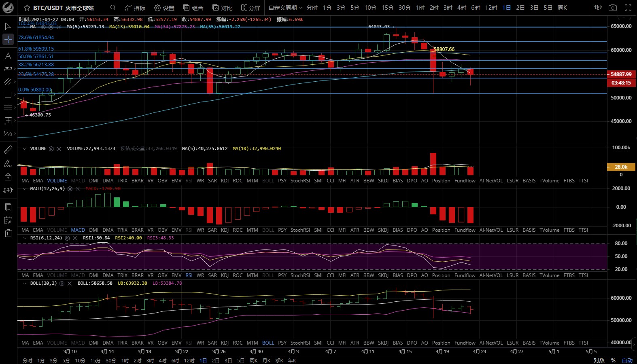Open MACD(12,26,9) settings gear
637x364 pixels.
tap(70, 189)
